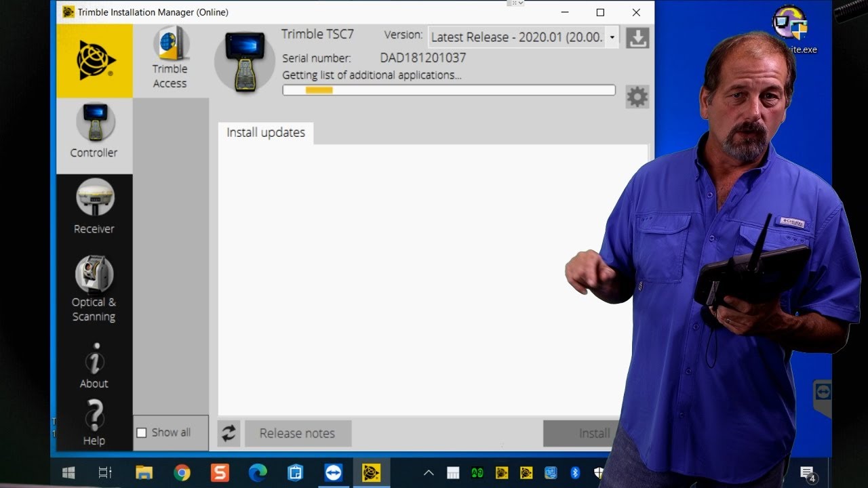Open the About page

[x=94, y=366]
